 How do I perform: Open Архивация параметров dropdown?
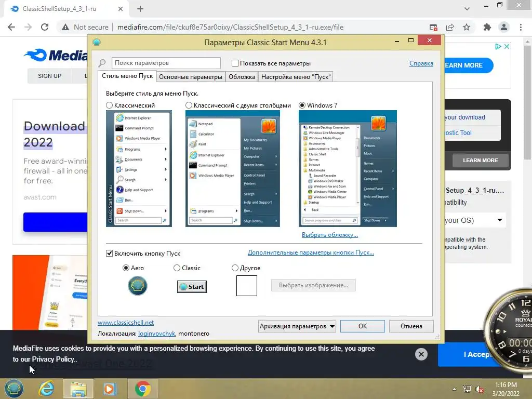click(x=297, y=326)
